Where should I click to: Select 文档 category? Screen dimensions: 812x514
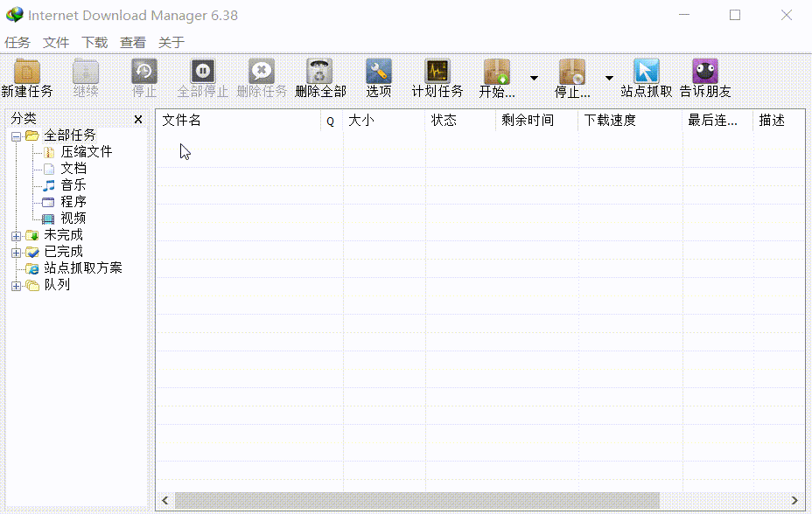(x=73, y=169)
